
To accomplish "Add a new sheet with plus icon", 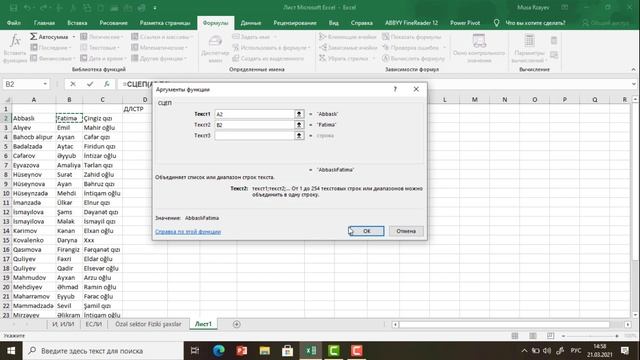I will click(236, 324).
